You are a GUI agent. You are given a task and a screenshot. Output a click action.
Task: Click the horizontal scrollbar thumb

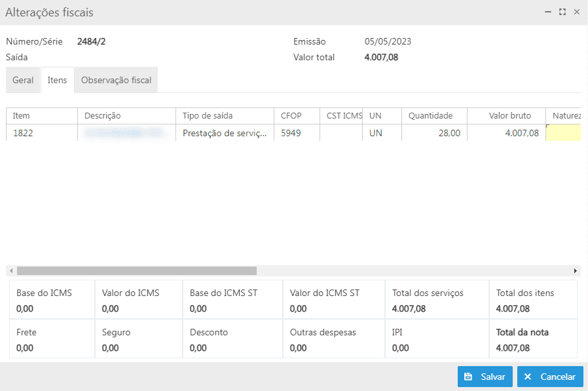click(137, 270)
